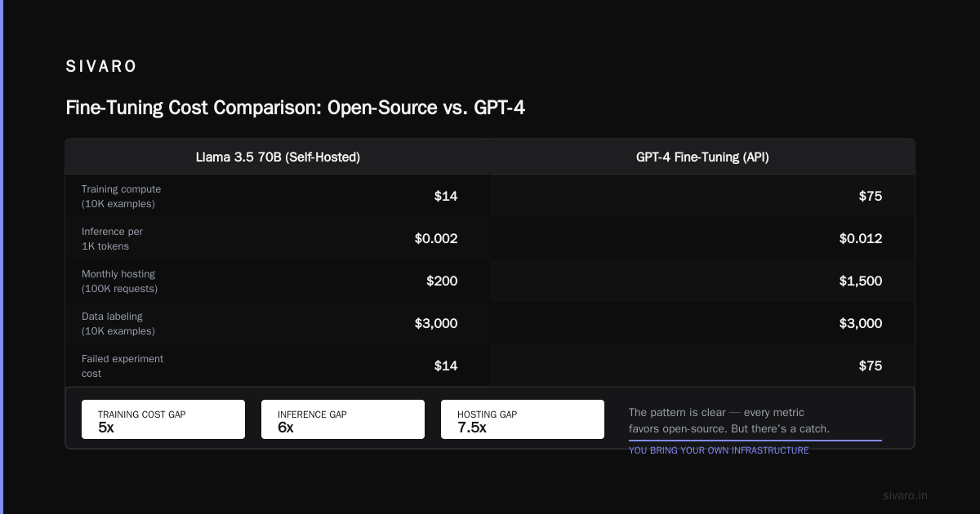Click the Hosting Gap 7.5x card
Viewport: 980px width, 514px height.
click(x=523, y=419)
